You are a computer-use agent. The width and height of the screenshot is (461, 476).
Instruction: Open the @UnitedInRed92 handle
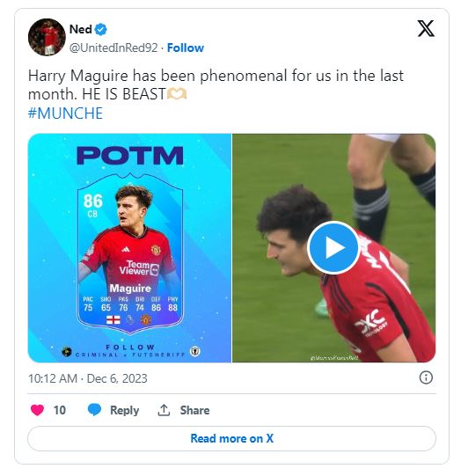113,48
